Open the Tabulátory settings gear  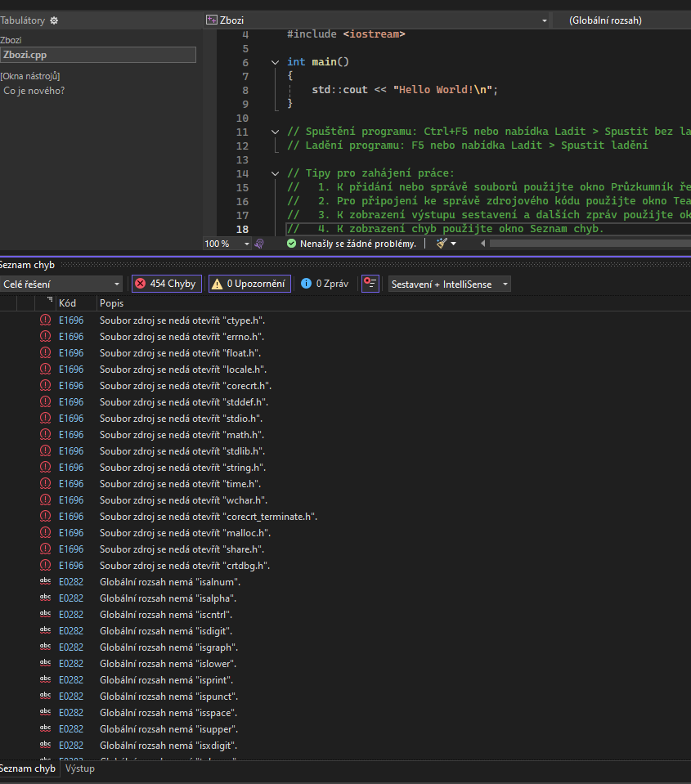pyautogui.click(x=54, y=20)
